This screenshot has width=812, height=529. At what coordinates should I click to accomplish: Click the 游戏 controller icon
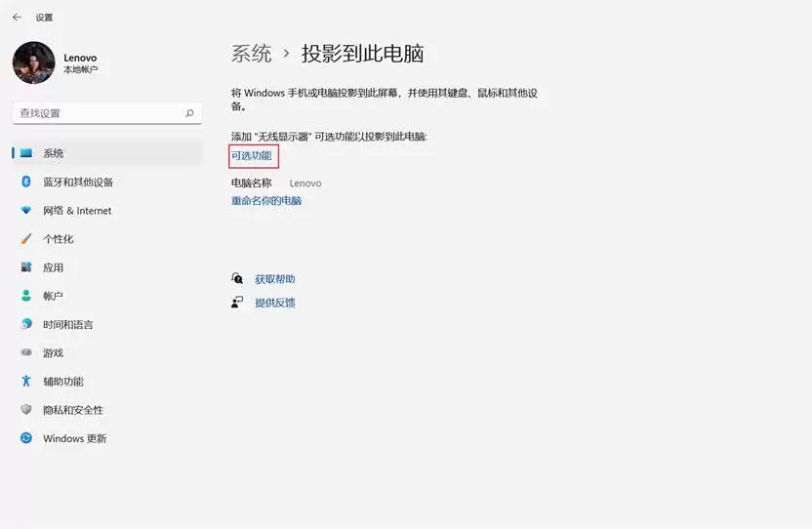click(x=26, y=352)
